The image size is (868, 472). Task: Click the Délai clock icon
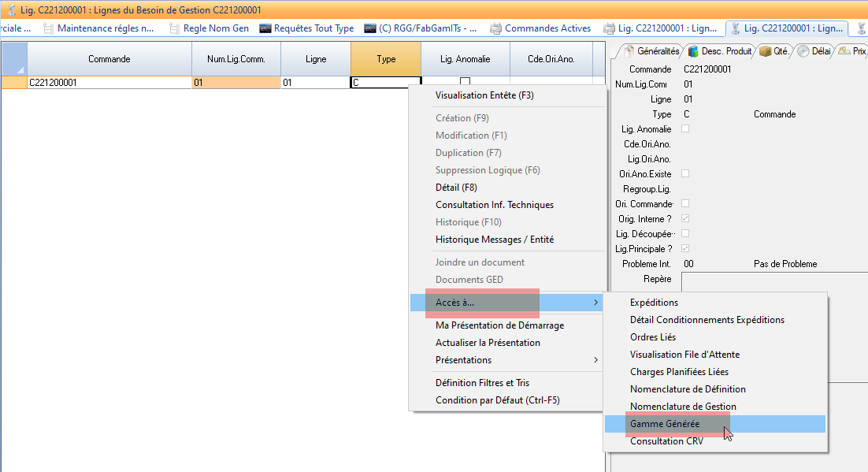click(803, 51)
